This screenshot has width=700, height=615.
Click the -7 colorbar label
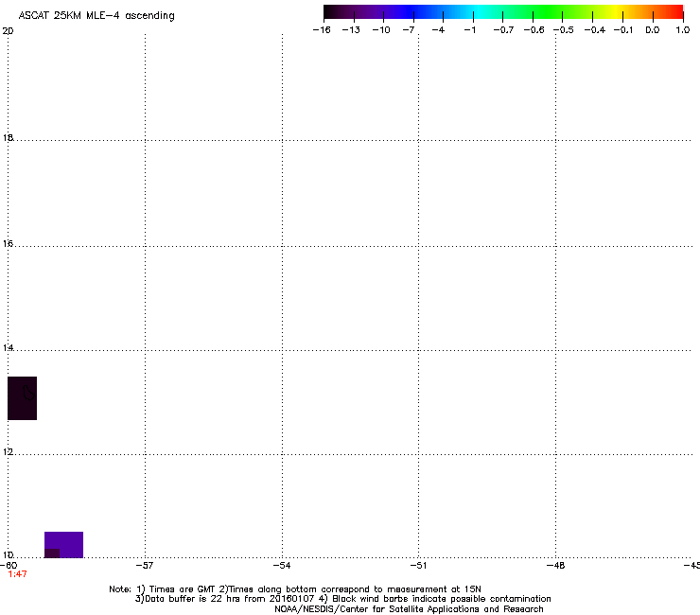tap(409, 30)
